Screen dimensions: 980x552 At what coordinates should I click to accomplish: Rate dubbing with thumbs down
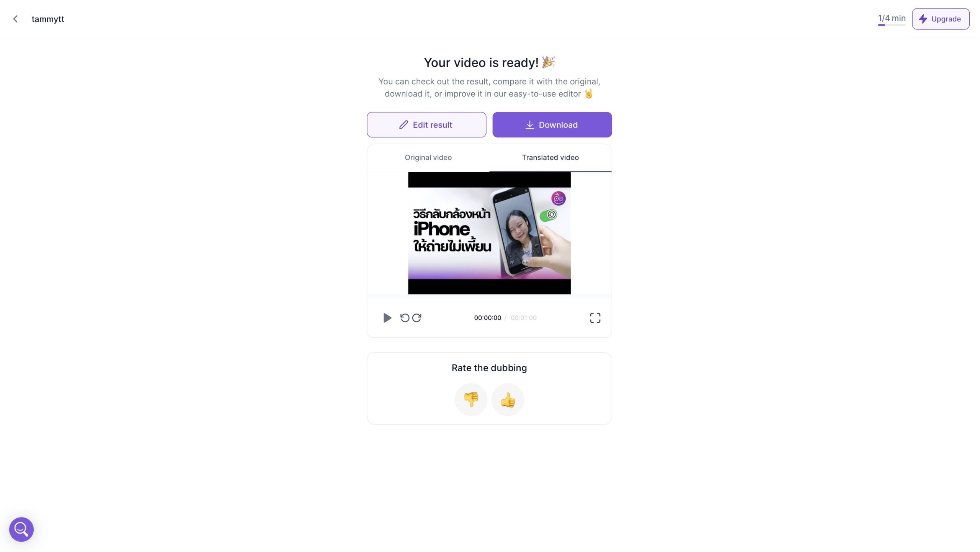471,400
